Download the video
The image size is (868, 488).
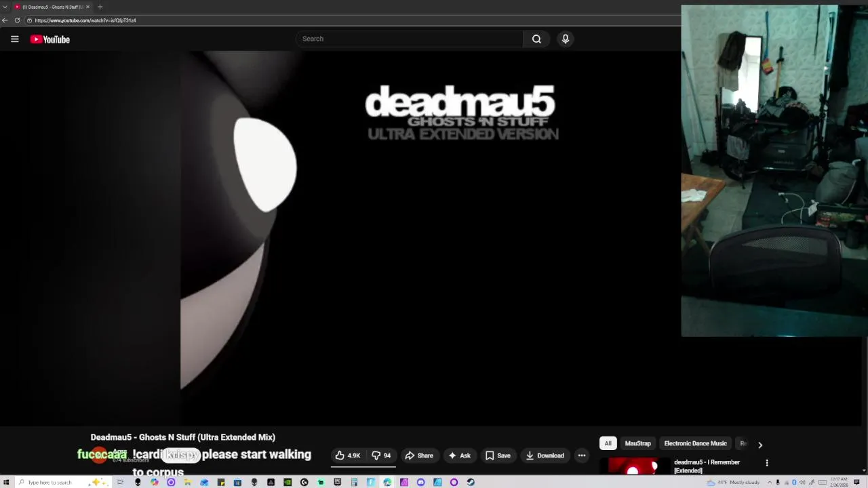point(545,455)
